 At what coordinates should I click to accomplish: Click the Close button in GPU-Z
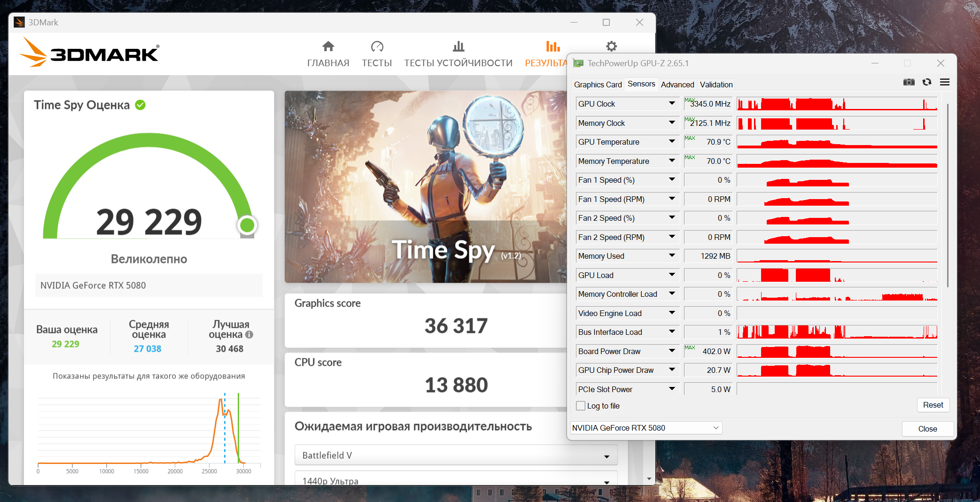tap(927, 429)
